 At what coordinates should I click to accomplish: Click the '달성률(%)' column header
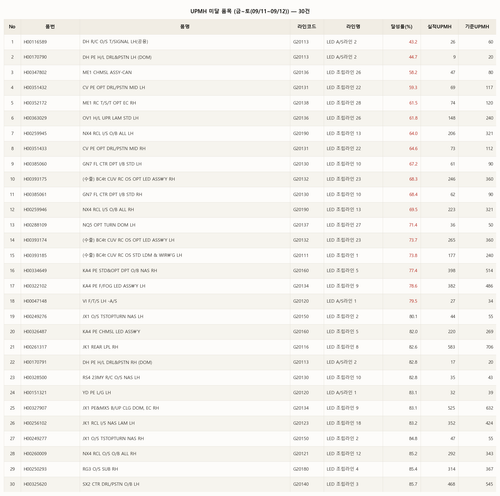(401, 27)
